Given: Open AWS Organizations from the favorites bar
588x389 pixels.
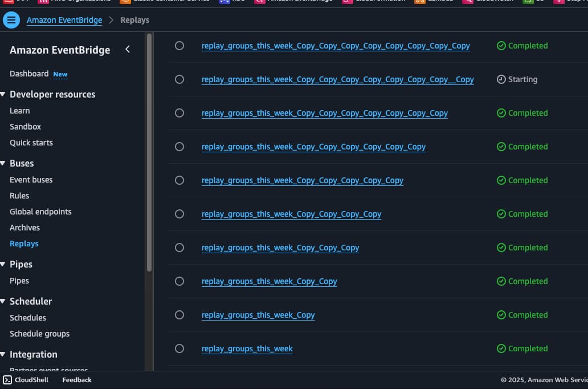Looking at the screenshot, I should click(x=44, y=1).
